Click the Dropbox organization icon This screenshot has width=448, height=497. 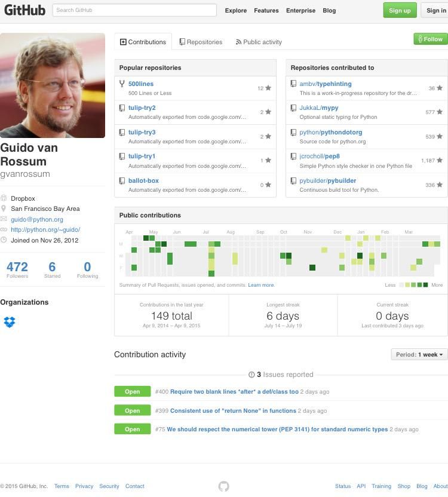pyautogui.click(x=9, y=323)
